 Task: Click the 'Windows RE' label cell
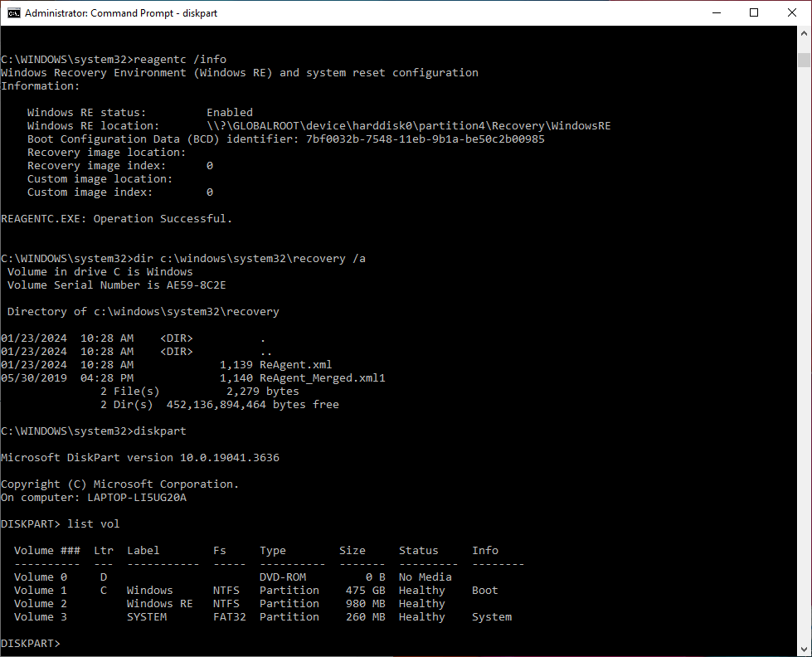(159, 604)
